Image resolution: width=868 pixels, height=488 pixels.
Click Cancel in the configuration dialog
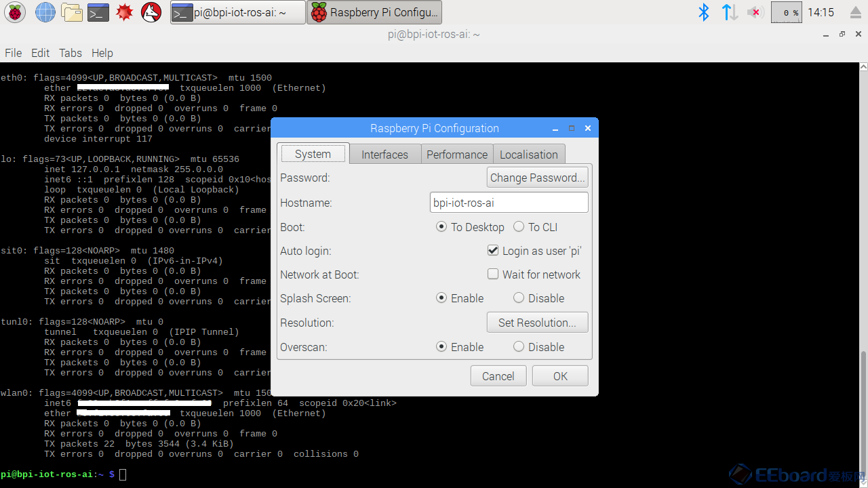coord(498,376)
